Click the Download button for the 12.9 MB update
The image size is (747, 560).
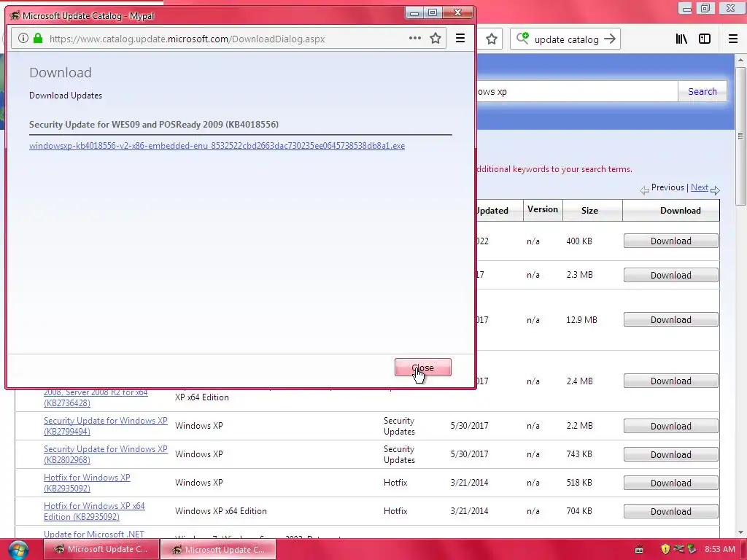click(671, 320)
